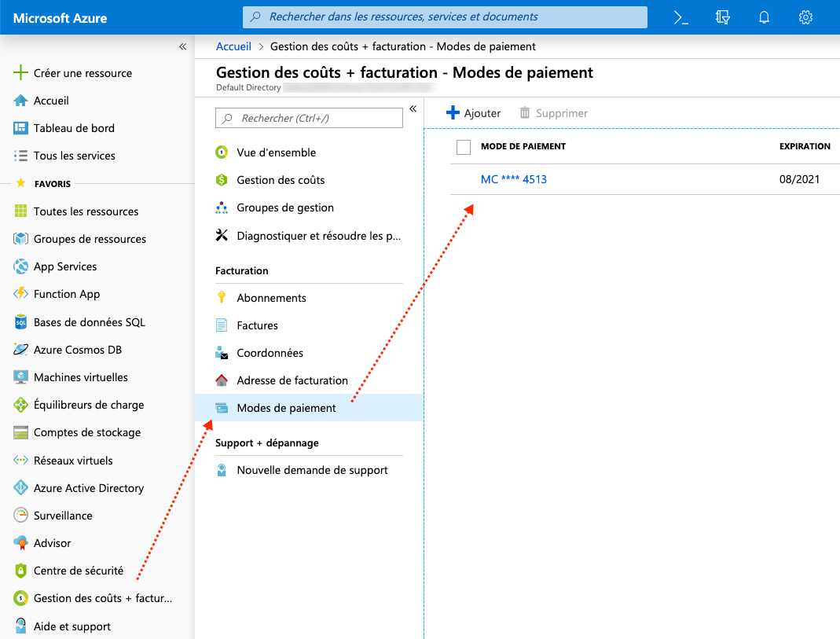Click the Diagnostiquer wrench icon

pos(222,235)
